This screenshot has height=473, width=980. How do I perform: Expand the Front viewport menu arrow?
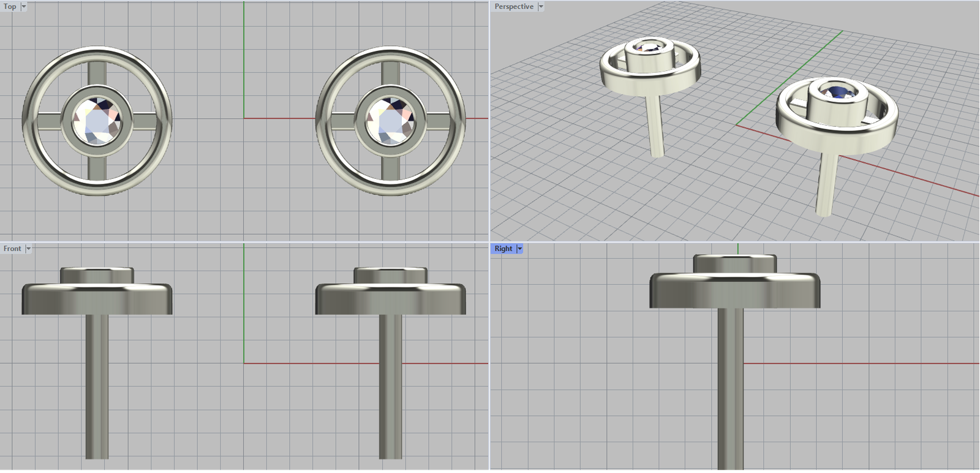click(x=28, y=249)
